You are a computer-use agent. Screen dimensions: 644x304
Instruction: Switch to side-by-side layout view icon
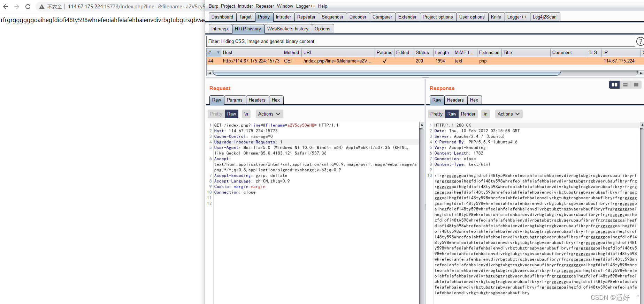[x=614, y=84]
